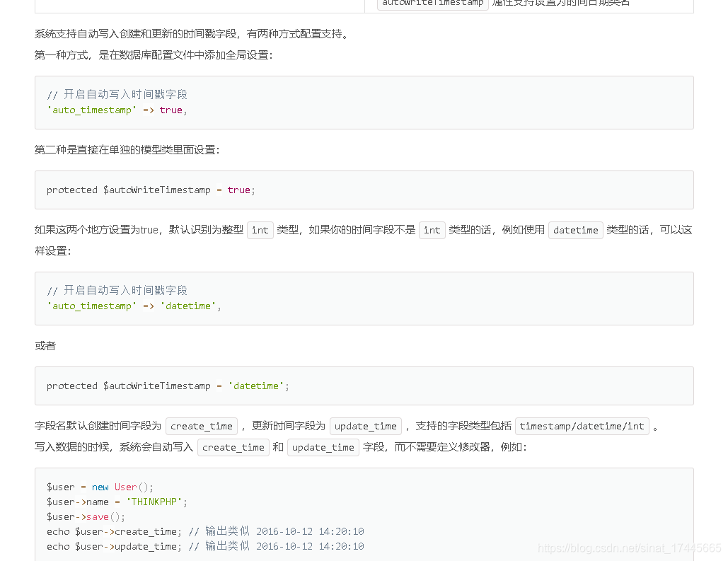
Task: Click the datetime code tag in the paragraph
Action: pos(574,230)
